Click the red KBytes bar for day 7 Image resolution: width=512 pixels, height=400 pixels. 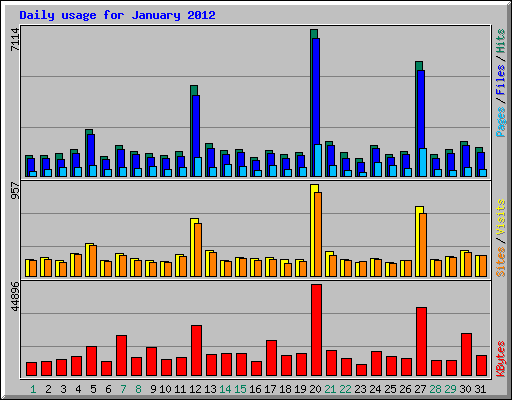[122, 356]
